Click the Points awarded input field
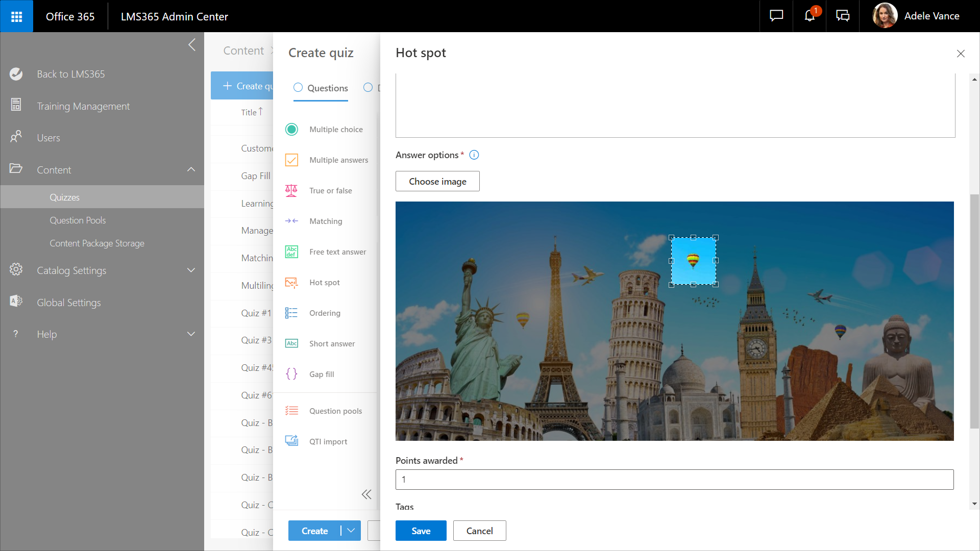The width and height of the screenshot is (980, 551). (674, 480)
